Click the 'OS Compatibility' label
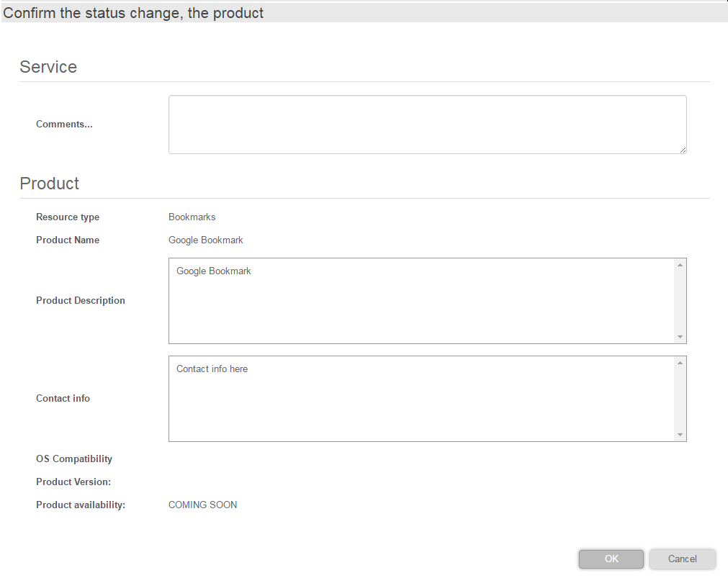This screenshot has height=578, width=728. pos(74,459)
